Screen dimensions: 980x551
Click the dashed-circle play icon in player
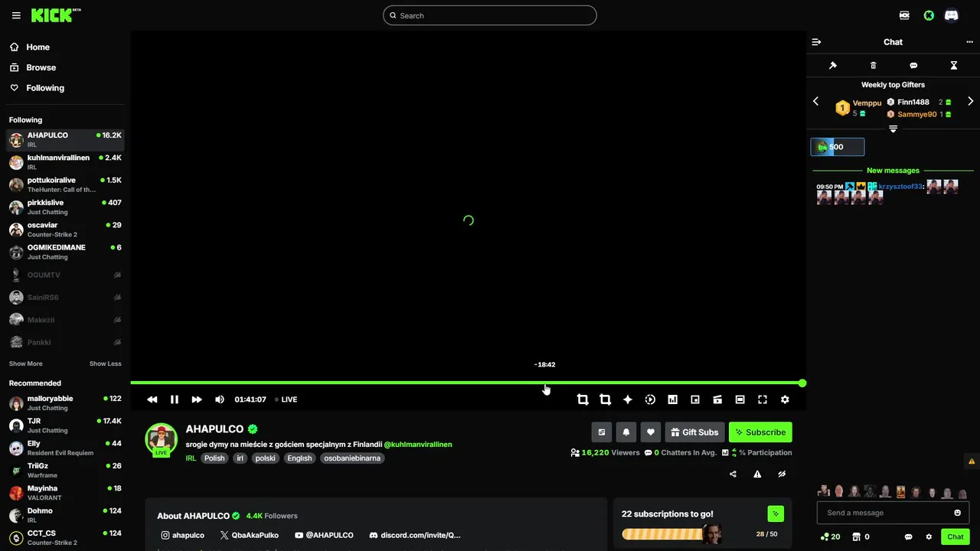650,399
